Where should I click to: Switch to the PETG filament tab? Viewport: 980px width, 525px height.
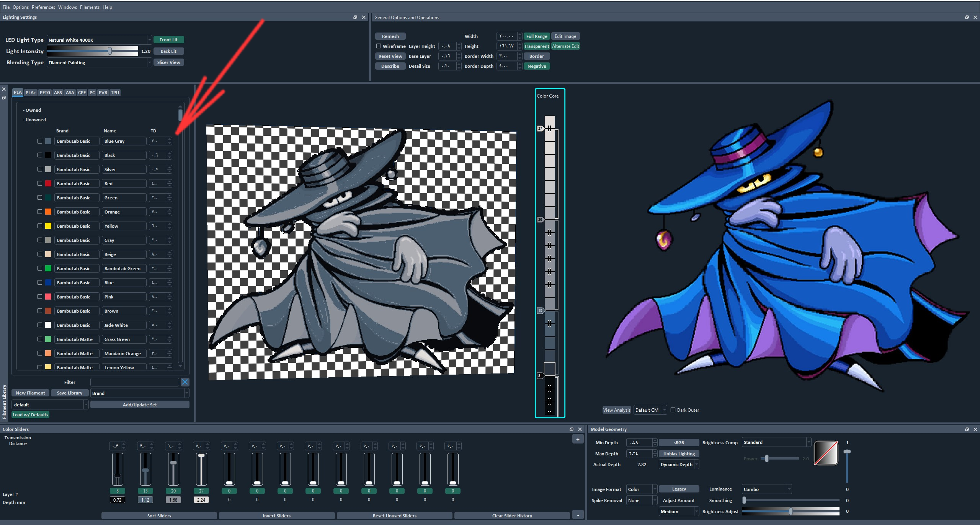coord(45,93)
